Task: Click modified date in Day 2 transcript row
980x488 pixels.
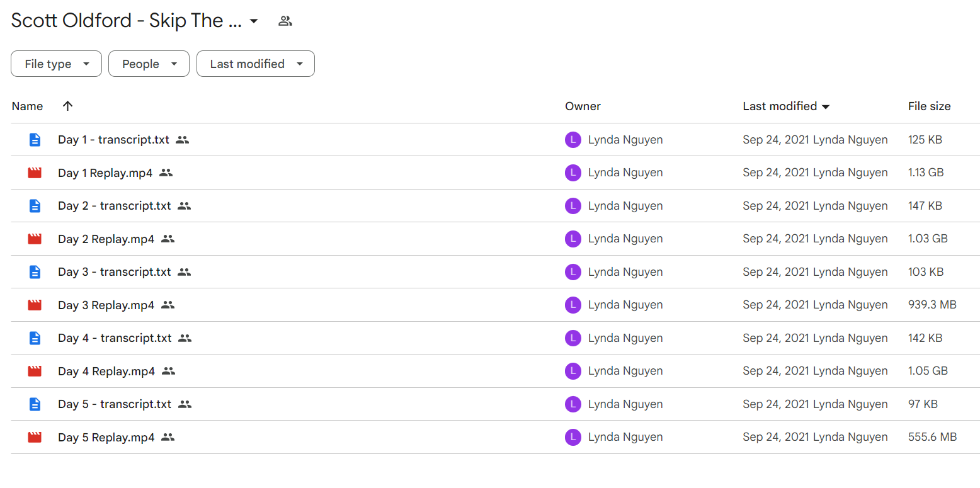Action: click(815, 206)
